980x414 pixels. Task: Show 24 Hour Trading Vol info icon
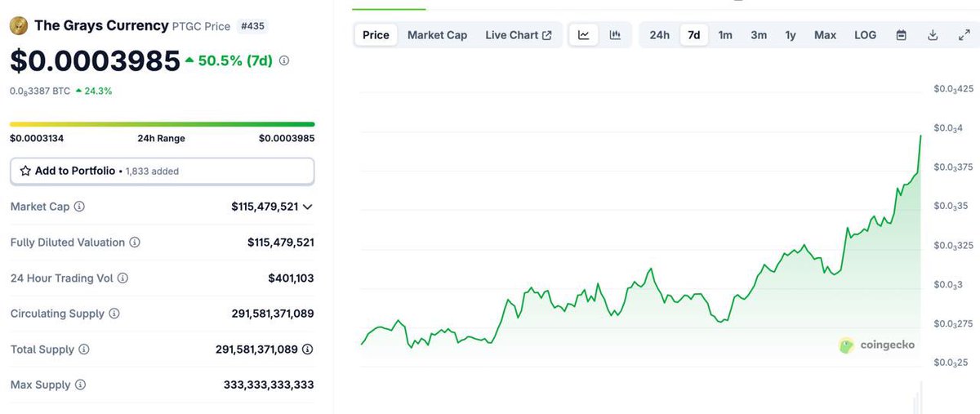point(122,278)
